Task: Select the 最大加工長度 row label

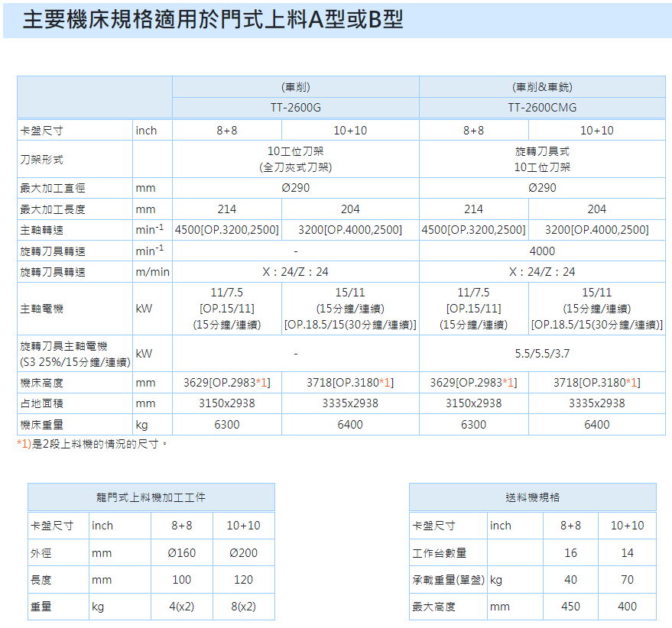Action: point(53,209)
